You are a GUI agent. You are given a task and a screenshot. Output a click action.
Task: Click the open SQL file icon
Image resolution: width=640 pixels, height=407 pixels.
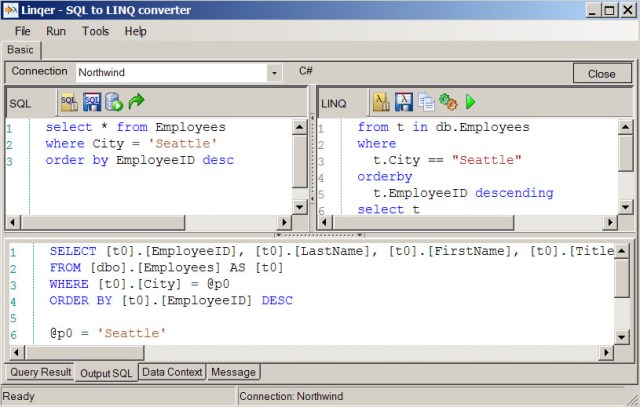[x=69, y=101]
